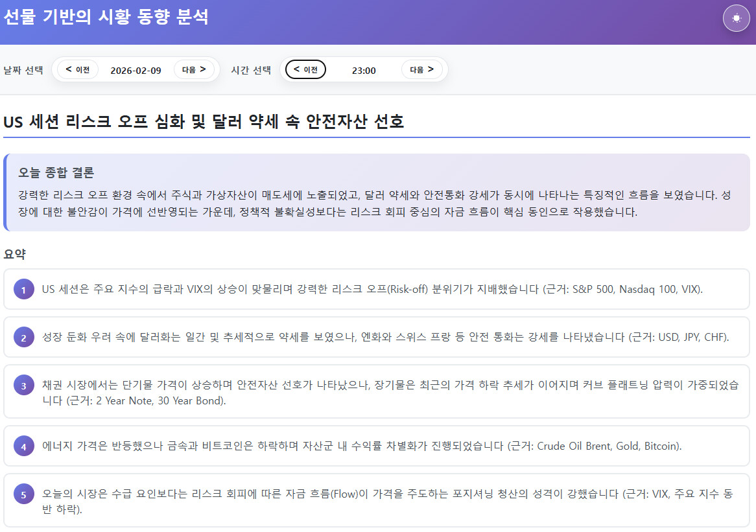
Task: Click the number 5 badge in summary
Action: point(23,495)
